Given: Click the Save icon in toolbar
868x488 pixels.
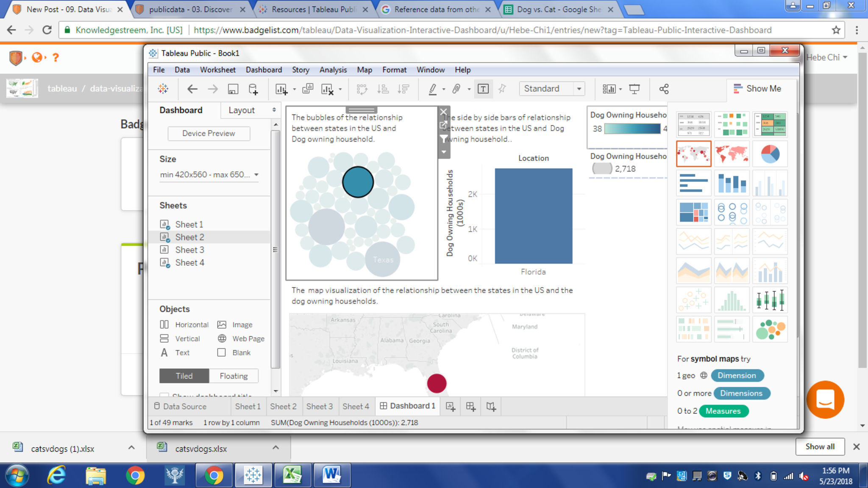Looking at the screenshot, I should coord(233,89).
